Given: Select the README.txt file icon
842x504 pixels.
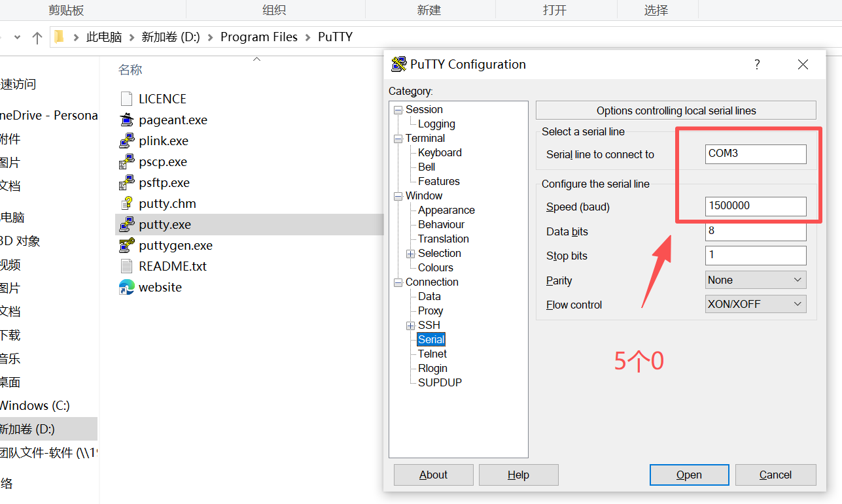Looking at the screenshot, I should 126,266.
